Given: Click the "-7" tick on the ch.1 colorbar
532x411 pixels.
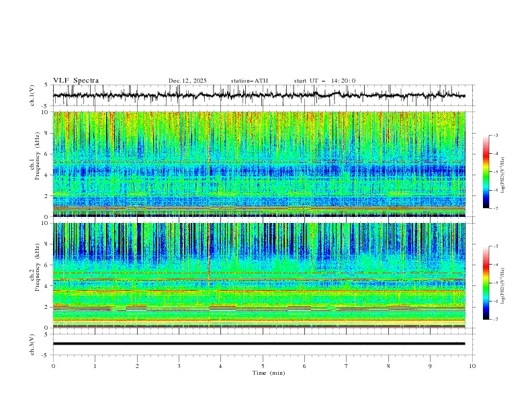Looking at the screenshot, I should [495, 208].
